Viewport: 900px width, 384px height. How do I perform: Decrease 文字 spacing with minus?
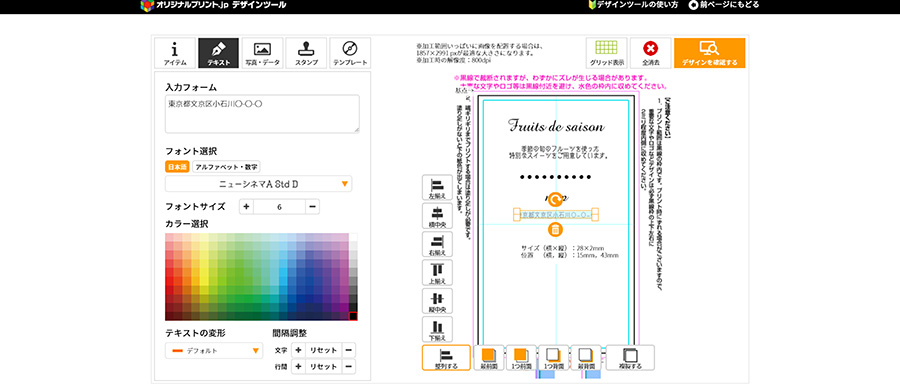349,350
